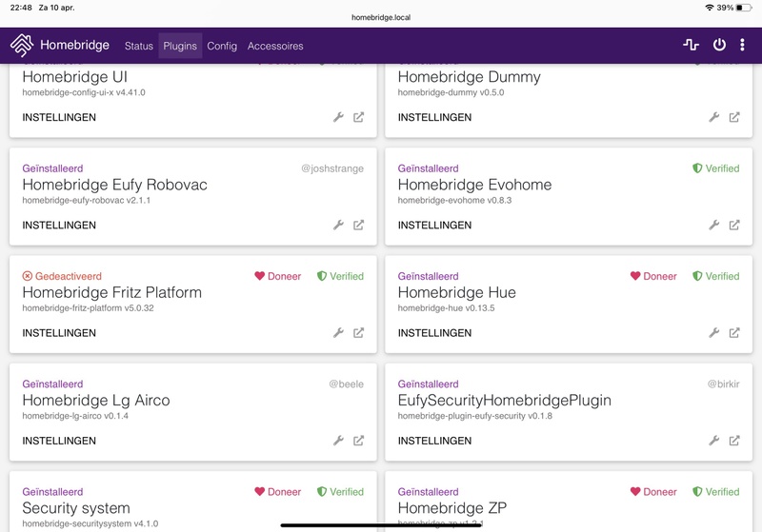The height and width of the screenshot is (532, 762).
Task: Click homebridge-fritz-platform v5.0.32 version text
Action: pyautogui.click(x=88, y=307)
